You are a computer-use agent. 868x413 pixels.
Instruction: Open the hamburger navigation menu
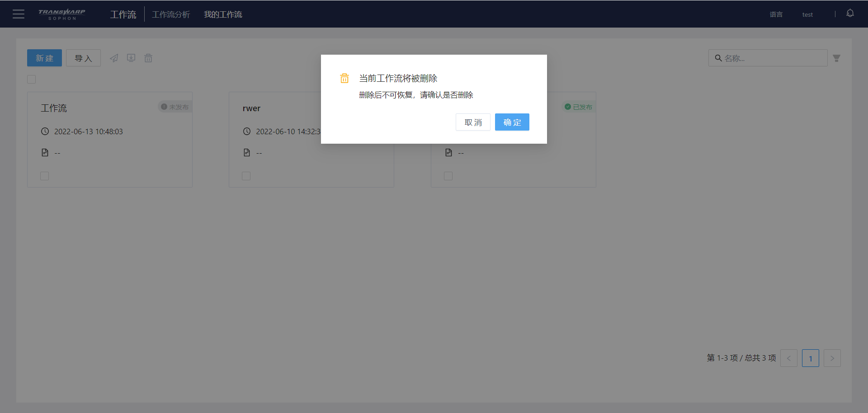[x=19, y=14]
